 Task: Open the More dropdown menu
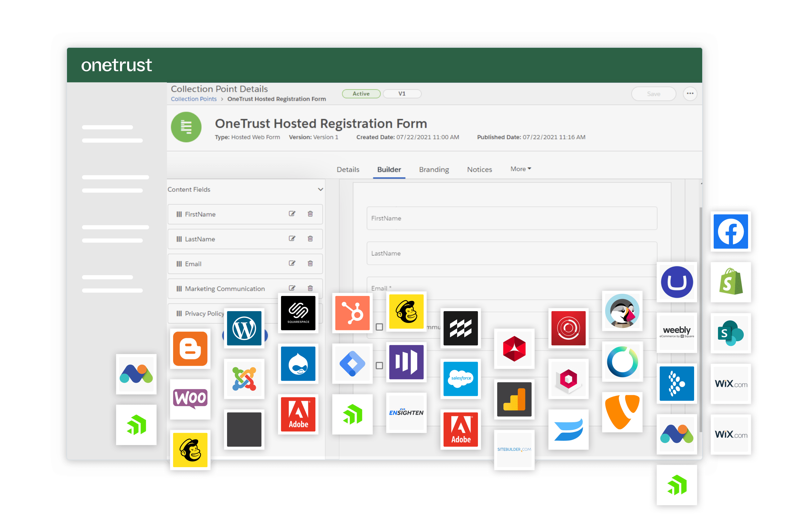(x=520, y=169)
